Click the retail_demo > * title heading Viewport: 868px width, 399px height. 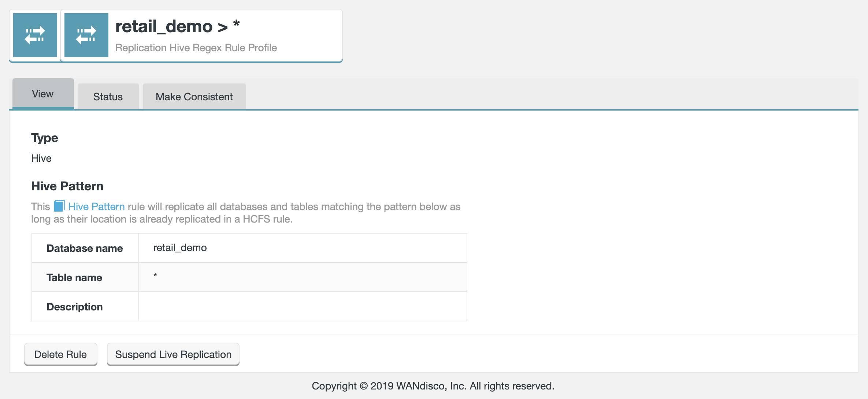pos(177,26)
